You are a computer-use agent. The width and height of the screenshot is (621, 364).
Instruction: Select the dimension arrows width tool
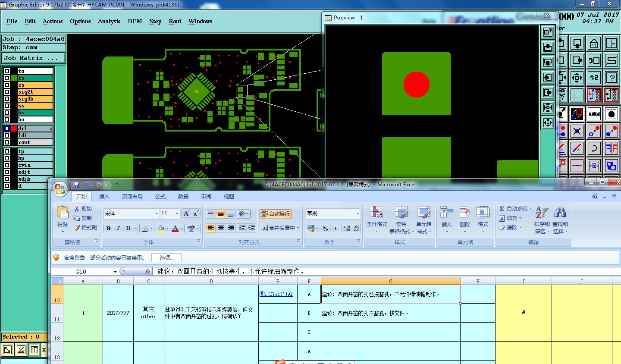[594, 165]
